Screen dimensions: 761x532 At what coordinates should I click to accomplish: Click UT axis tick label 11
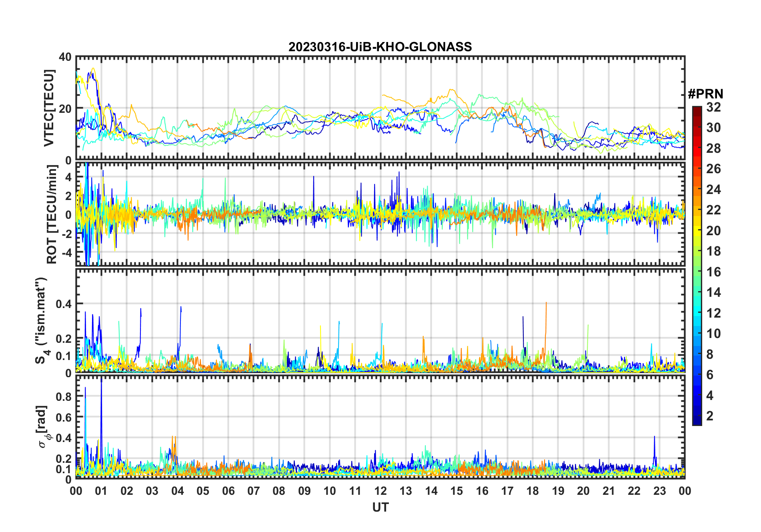(x=355, y=491)
